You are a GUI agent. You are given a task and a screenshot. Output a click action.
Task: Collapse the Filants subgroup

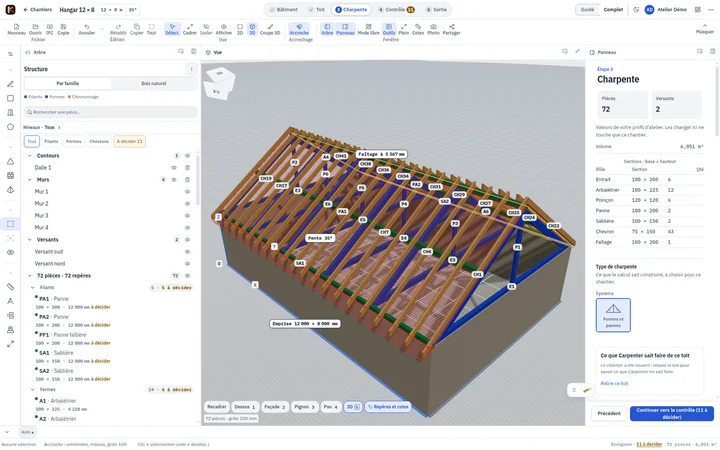click(33, 287)
